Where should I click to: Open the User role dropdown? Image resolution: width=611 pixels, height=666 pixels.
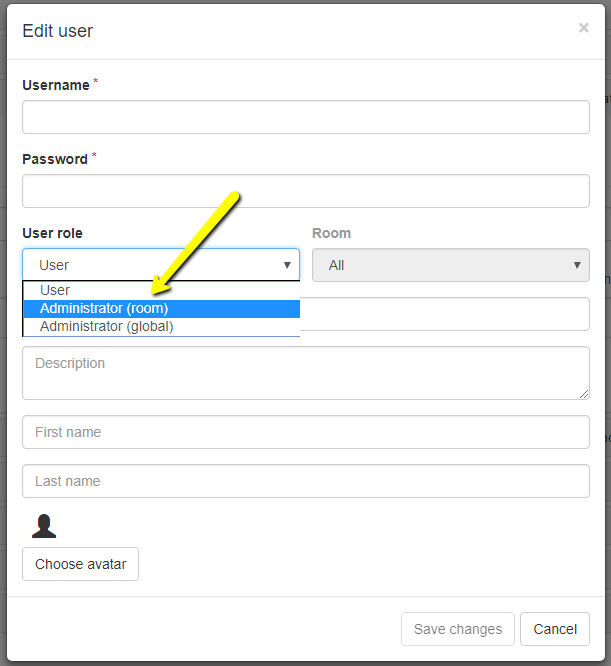point(161,265)
